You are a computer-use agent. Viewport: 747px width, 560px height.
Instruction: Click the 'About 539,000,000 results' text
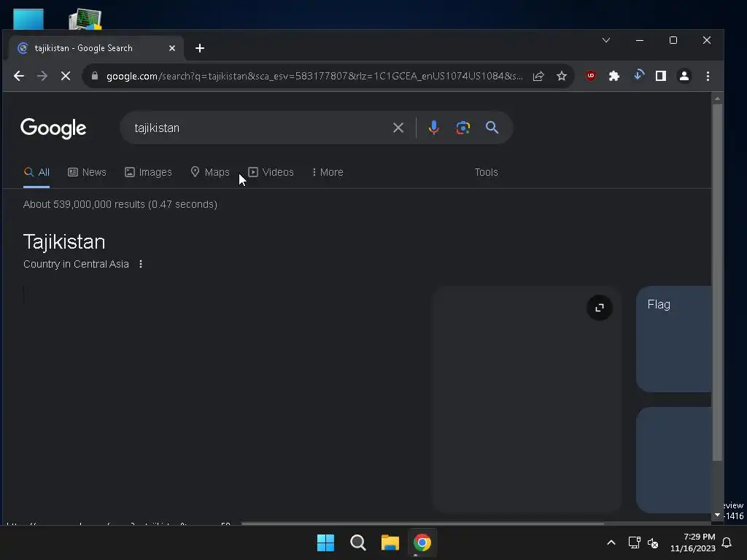(x=120, y=204)
